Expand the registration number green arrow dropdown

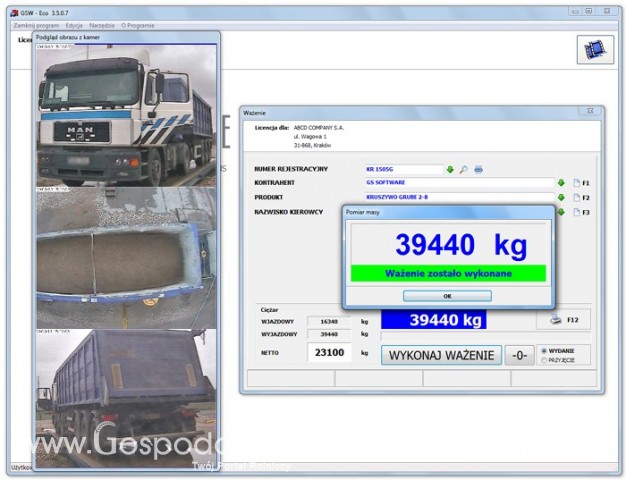click(450, 169)
